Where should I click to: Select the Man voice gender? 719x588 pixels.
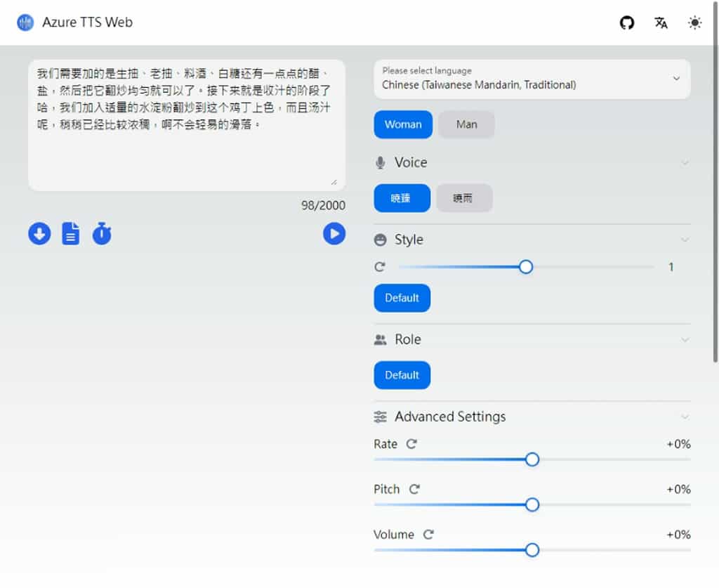coord(466,124)
